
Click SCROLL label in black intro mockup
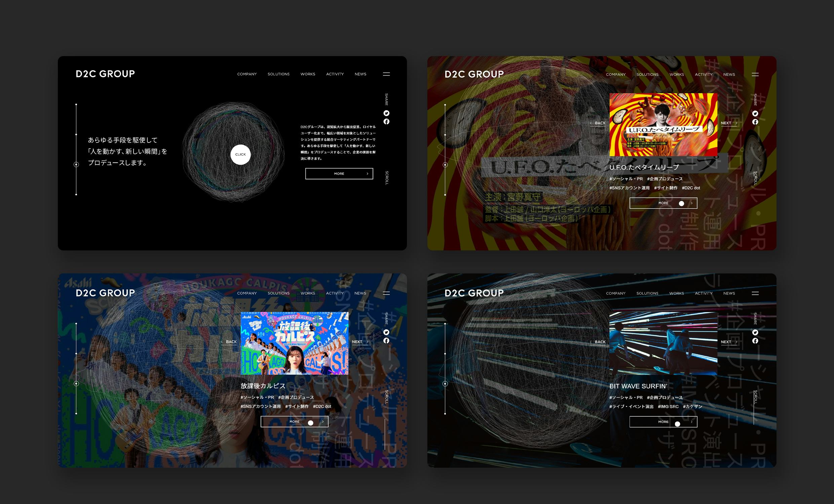click(x=386, y=178)
